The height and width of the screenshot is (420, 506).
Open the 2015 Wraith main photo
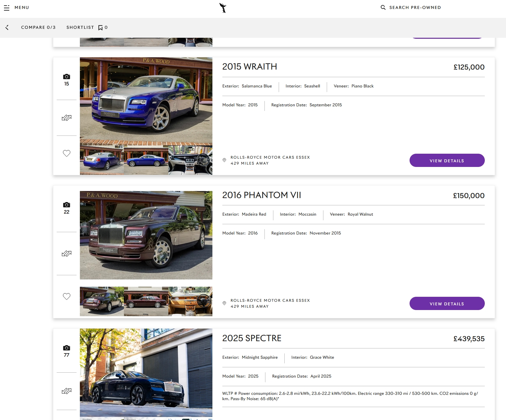(x=146, y=101)
